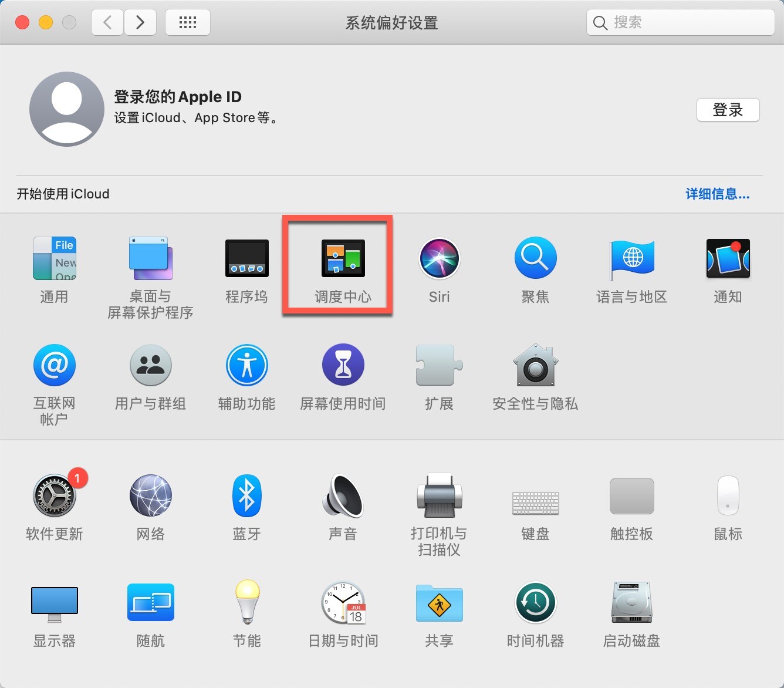This screenshot has width=784, height=688.
Task: Show all preferences with the grid button
Action: coord(188,23)
